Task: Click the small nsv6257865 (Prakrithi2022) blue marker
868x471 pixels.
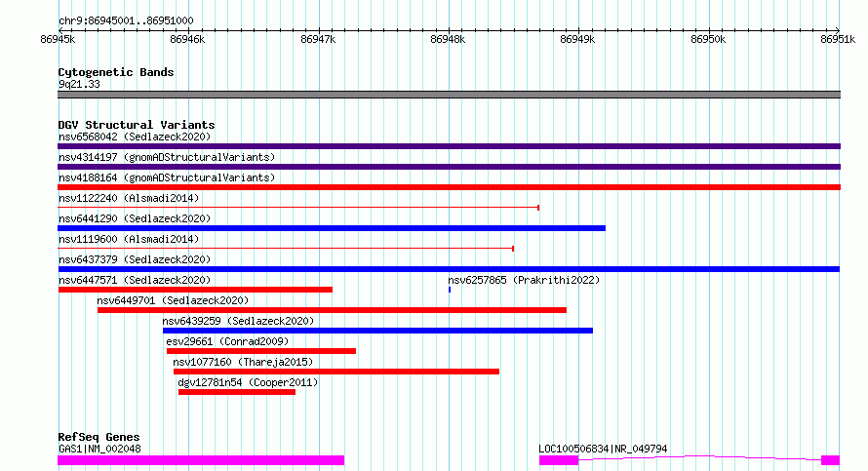Action: [x=450, y=290]
